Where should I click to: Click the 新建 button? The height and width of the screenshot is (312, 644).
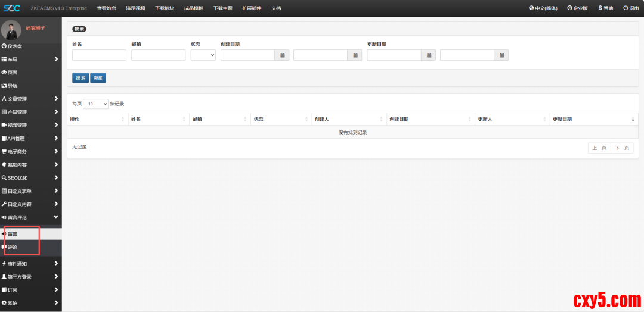tap(98, 78)
